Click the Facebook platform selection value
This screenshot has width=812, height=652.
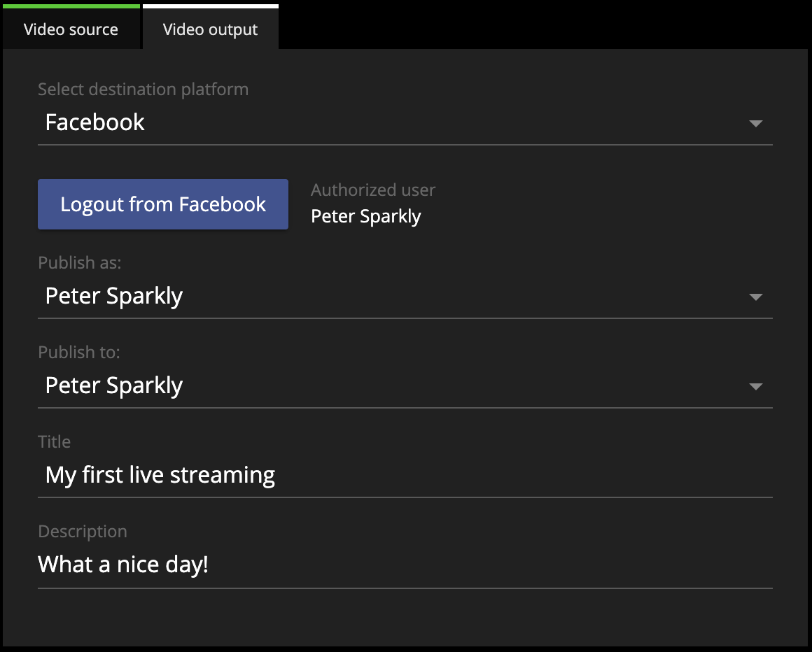(95, 122)
